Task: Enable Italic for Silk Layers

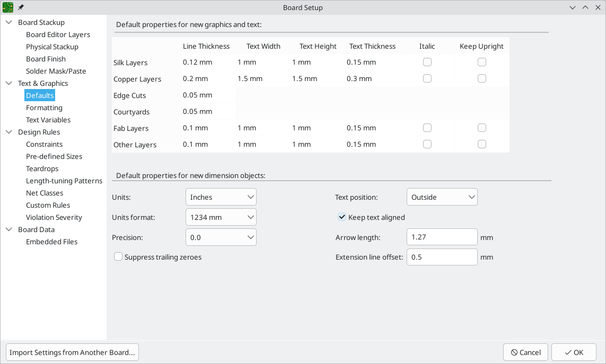Action: coord(427,62)
